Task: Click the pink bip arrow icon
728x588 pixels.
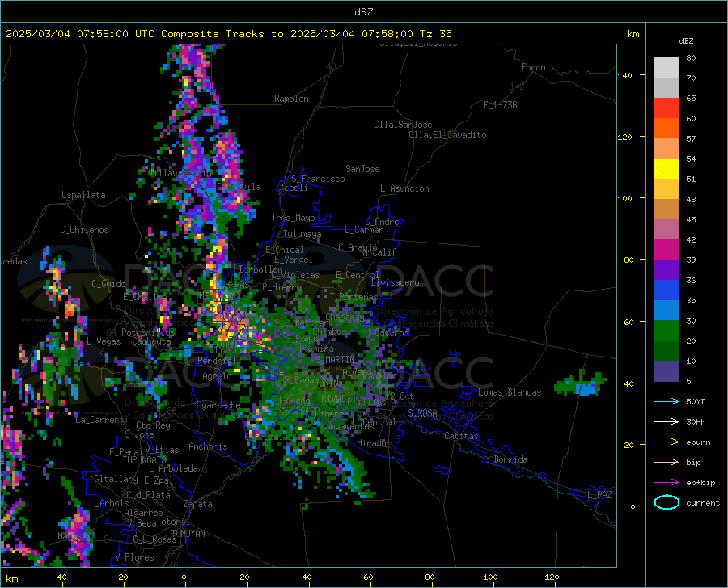Action: point(667,463)
